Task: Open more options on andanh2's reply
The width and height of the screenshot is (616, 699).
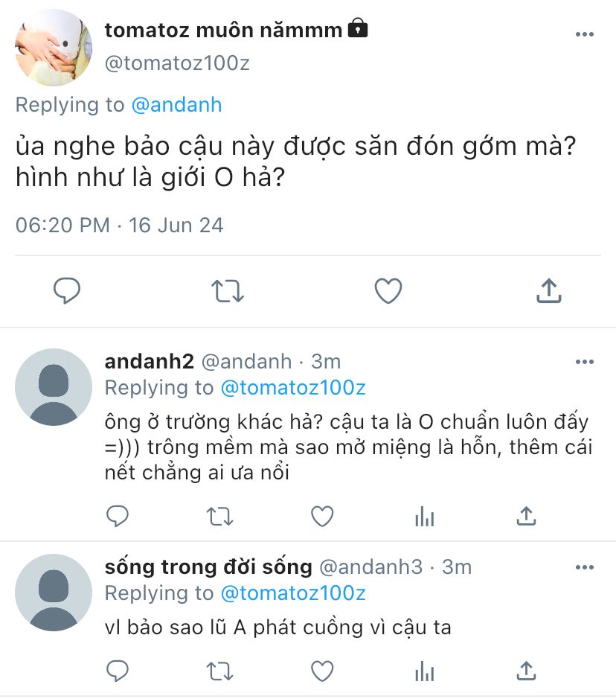Action: click(x=584, y=362)
